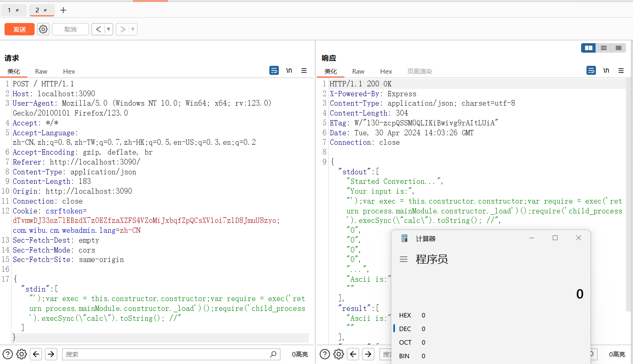The width and height of the screenshot is (633, 364).
Task: Go to next response search match
Action: (x=368, y=354)
